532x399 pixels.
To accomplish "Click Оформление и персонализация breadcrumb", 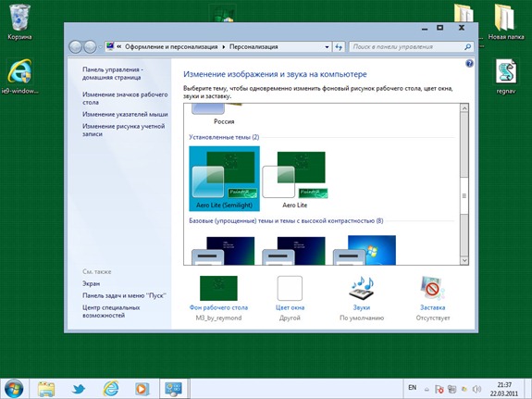I will pos(171,47).
